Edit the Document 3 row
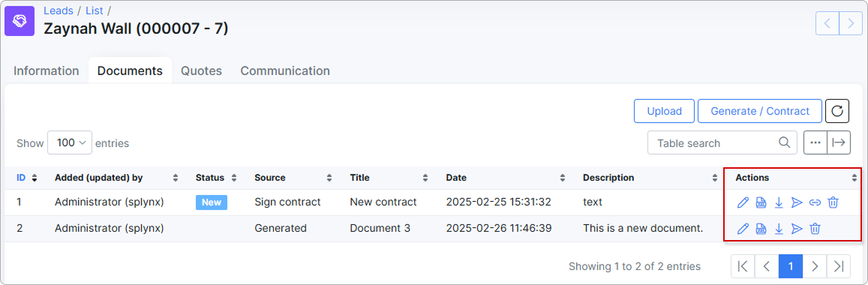The height and width of the screenshot is (285, 868). pyautogui.click(x=743, y=229)
